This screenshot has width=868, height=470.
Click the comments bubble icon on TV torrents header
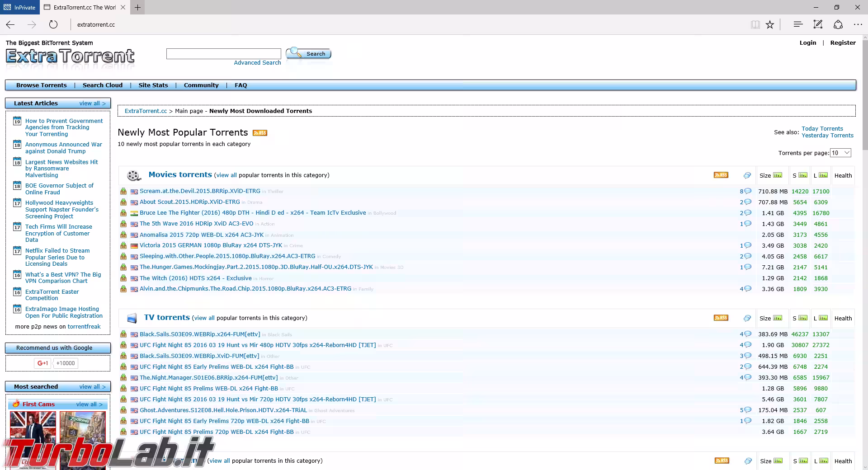[x=746, y=318]
